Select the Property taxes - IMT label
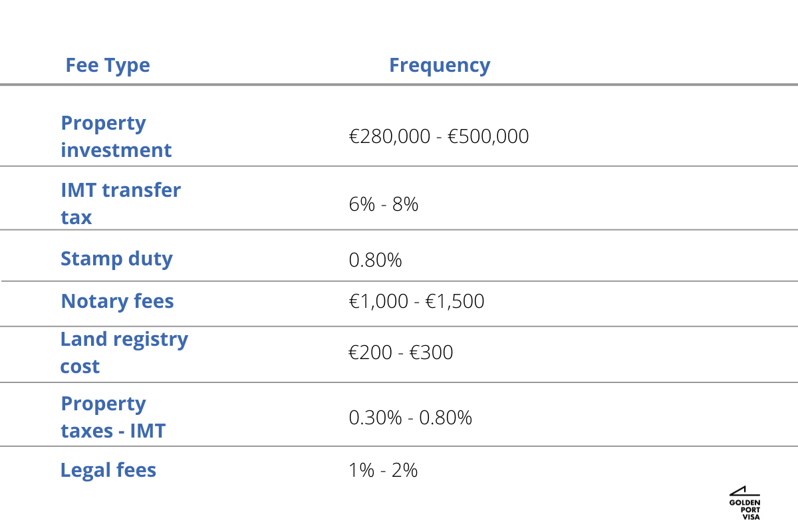798x532 pixels. click(113, 417)
